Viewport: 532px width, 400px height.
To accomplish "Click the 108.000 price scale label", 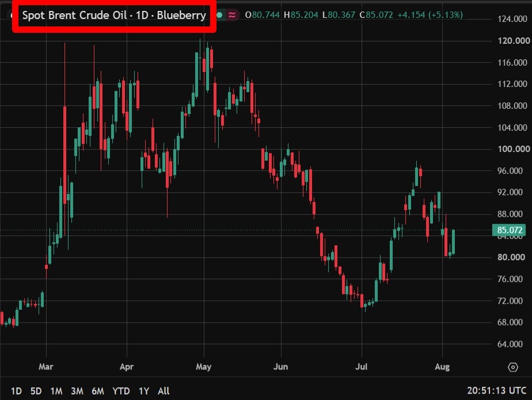I will [x=512, y=105].
